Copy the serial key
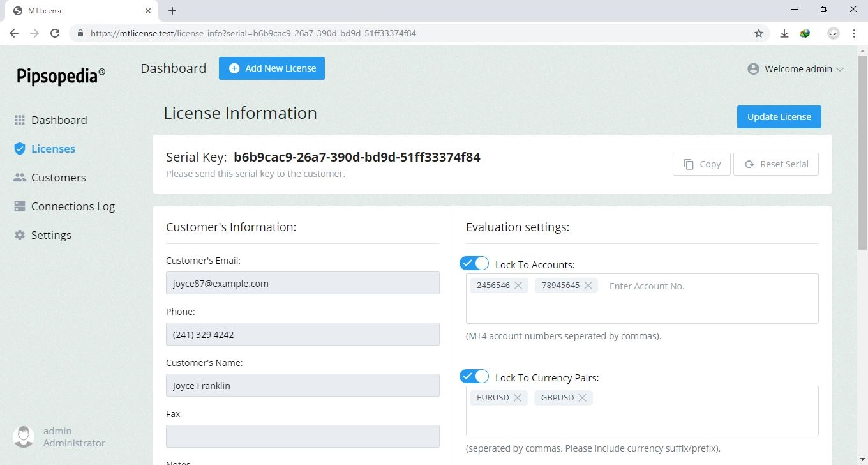 [x=701, y=164]
